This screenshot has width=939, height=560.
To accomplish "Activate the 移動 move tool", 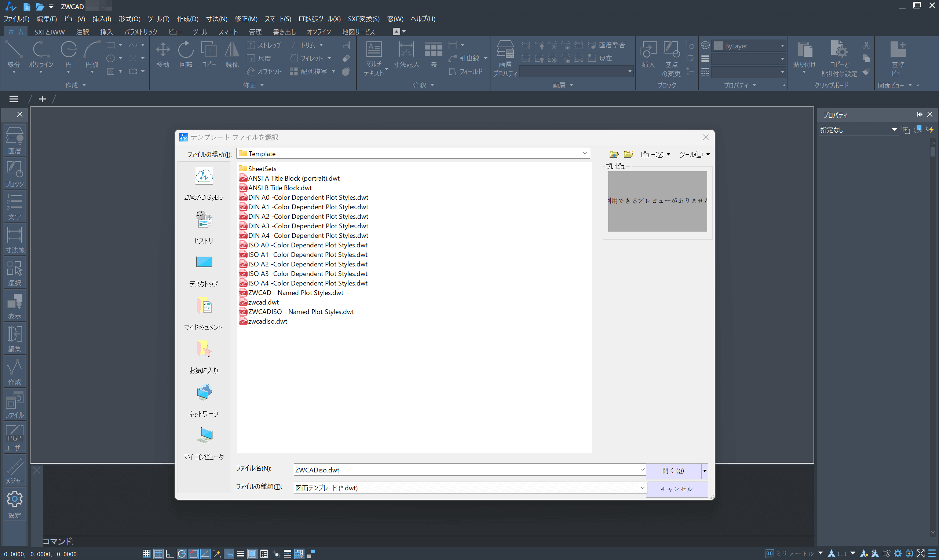I will pyautogui.click(x=163, y=55).
